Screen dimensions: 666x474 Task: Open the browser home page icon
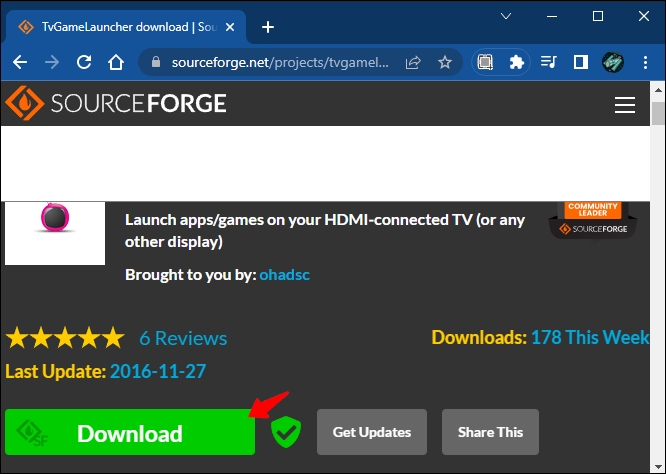[116, 62]
